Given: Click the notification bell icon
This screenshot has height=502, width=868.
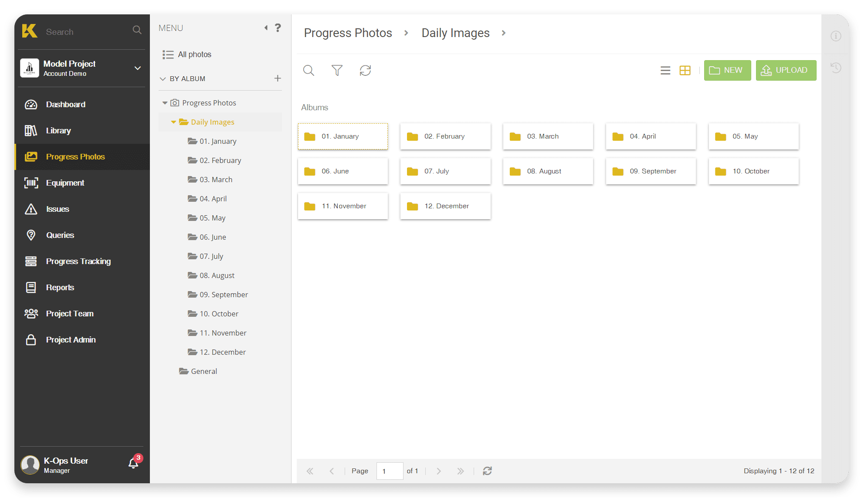Looking at the screenshot, I should pos(133,463).
